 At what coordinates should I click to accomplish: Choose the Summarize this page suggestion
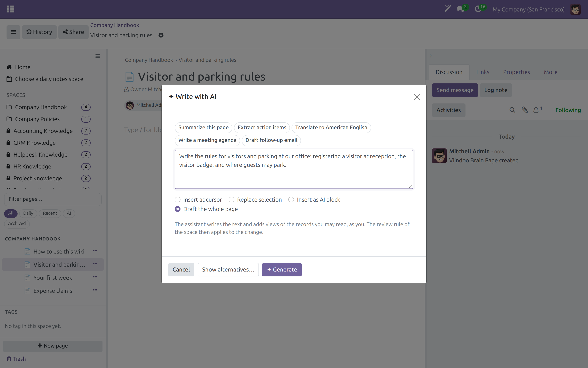[203, 128]
